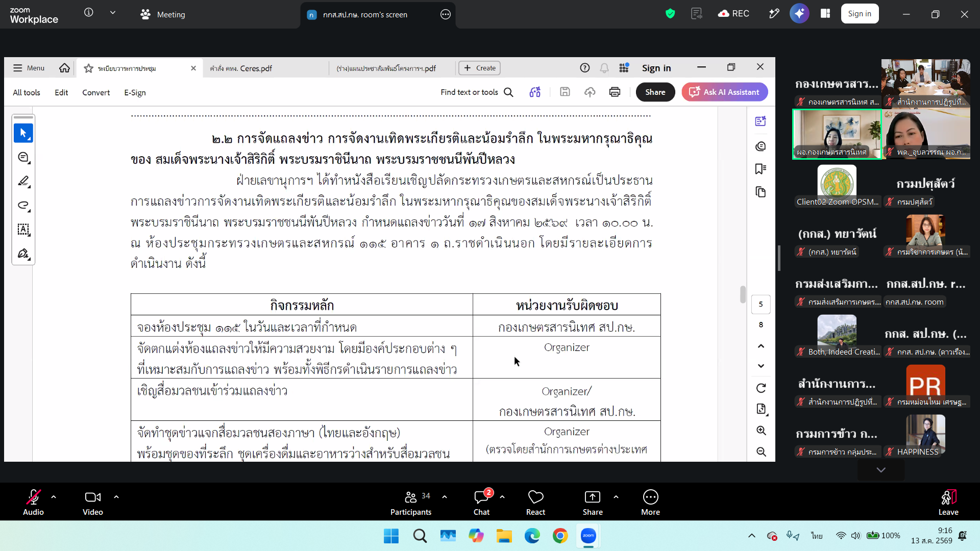Choose the comment tool in Acrobat's left toolbar
The width and height of the screenshot is (980, 551).
(x=23, y=158)
